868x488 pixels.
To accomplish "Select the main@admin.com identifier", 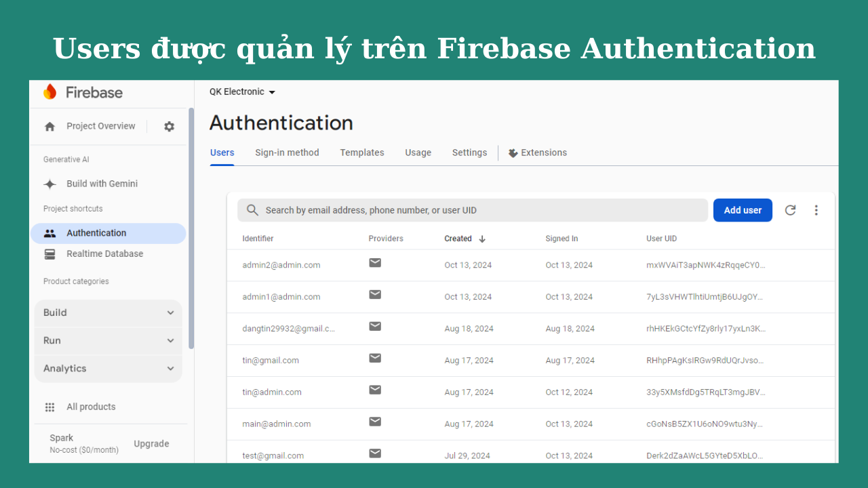I will click(277, 424).
